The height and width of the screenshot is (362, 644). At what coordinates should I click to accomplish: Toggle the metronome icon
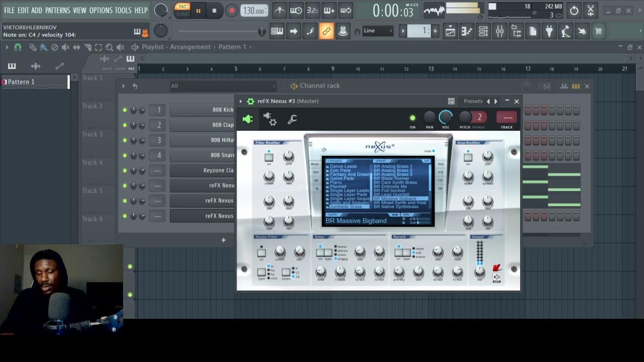(280, 10)
